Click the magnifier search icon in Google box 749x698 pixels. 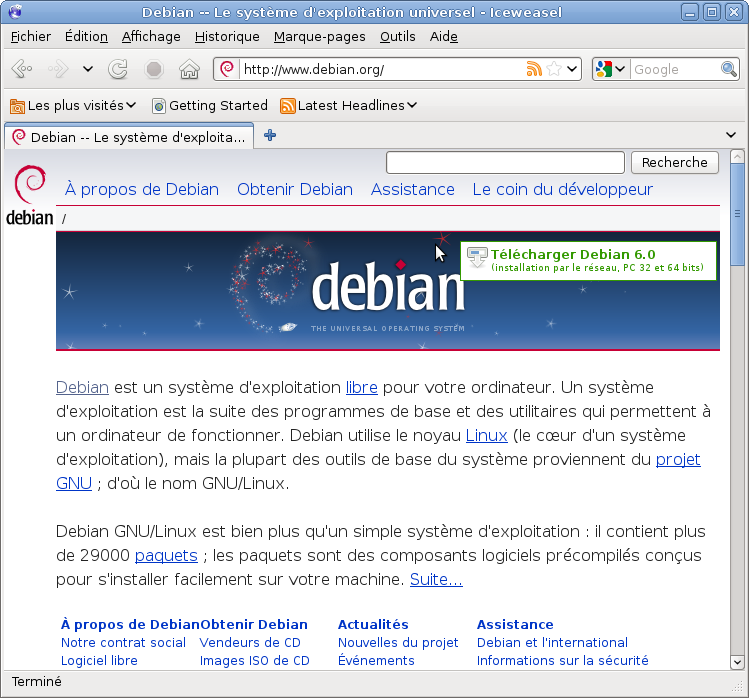(x=728, y=69)
